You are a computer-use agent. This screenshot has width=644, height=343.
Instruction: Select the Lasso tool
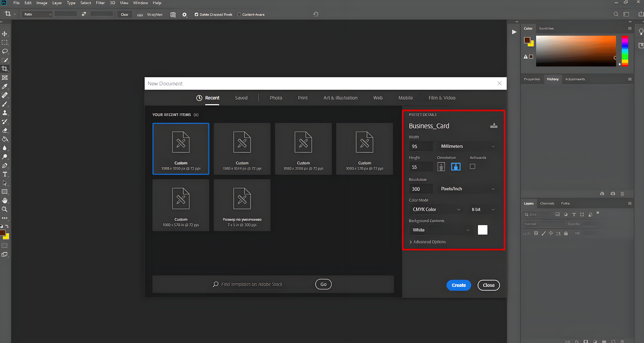pos(4,52)
